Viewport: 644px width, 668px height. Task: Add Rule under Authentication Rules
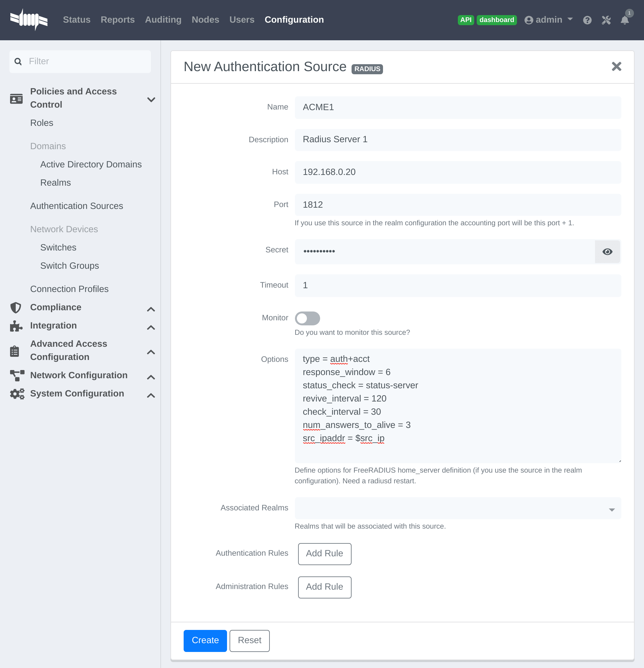pyautogui.click(x=324, y=553)
